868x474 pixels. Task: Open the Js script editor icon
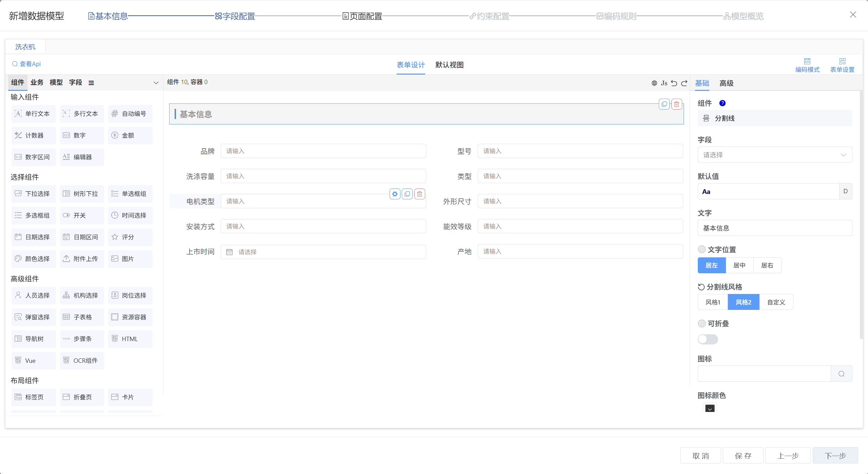(x=664, y=83)
